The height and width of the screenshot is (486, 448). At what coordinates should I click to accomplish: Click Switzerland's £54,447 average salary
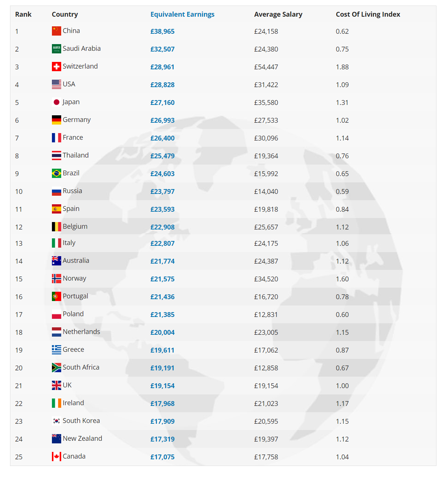point(266,67)
